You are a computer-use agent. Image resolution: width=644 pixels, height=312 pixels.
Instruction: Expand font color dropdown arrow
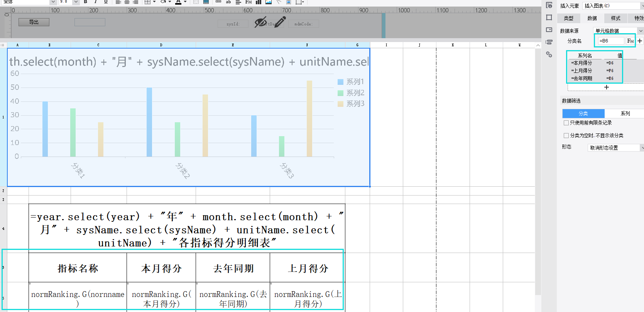tap(185, 2)
